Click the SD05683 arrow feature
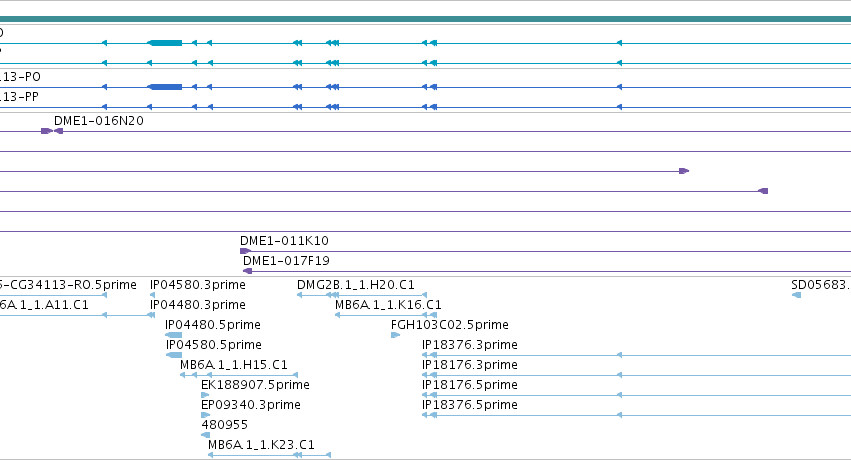 click(x=796, y=295)
